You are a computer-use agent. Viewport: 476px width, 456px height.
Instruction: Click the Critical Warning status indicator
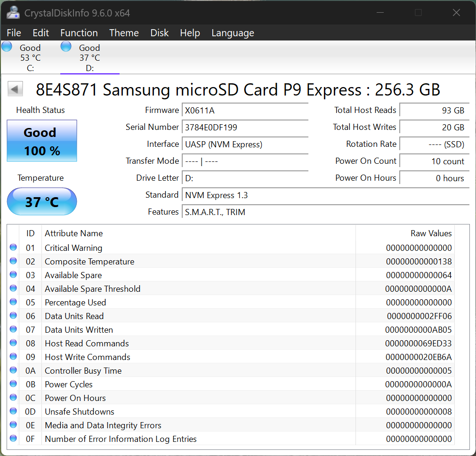tap(13, 248)
